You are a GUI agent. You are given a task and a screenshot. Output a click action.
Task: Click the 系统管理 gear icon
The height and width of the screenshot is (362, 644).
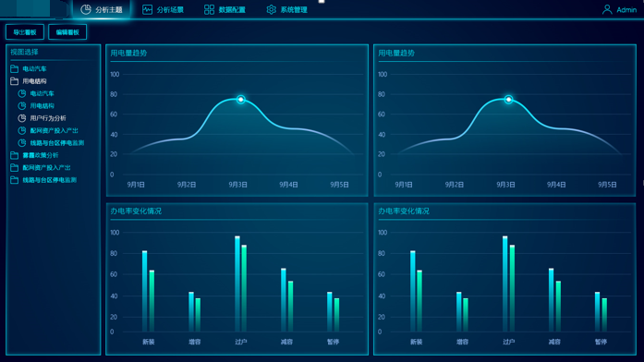271,9
